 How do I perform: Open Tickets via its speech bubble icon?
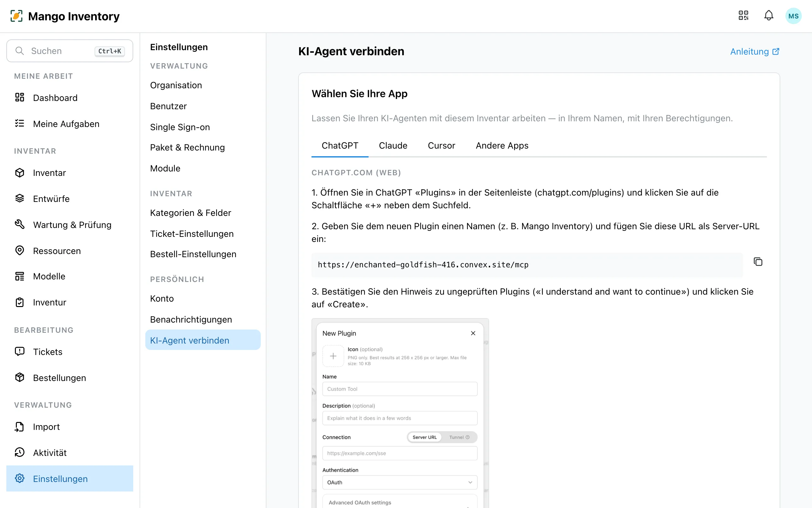coord(19,351)
